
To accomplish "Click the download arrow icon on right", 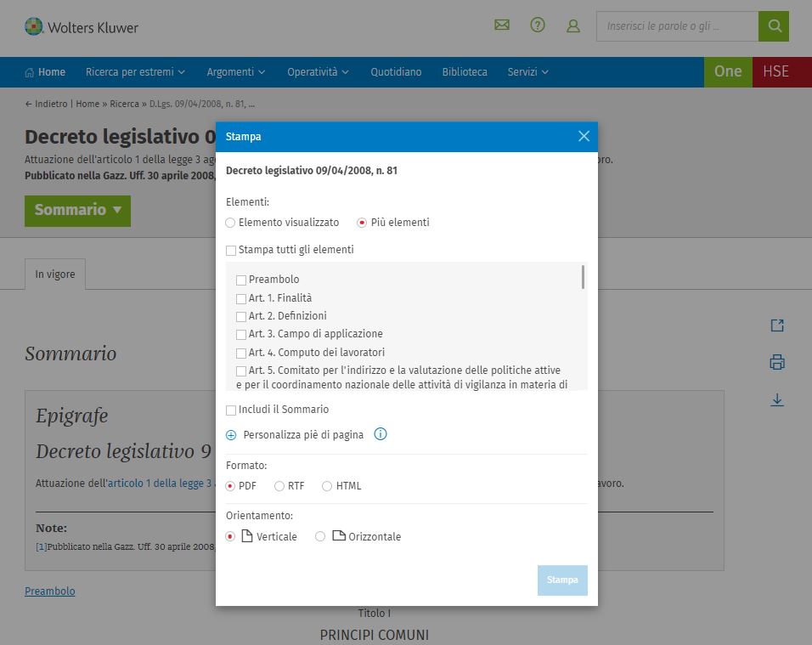I will 776,399.
